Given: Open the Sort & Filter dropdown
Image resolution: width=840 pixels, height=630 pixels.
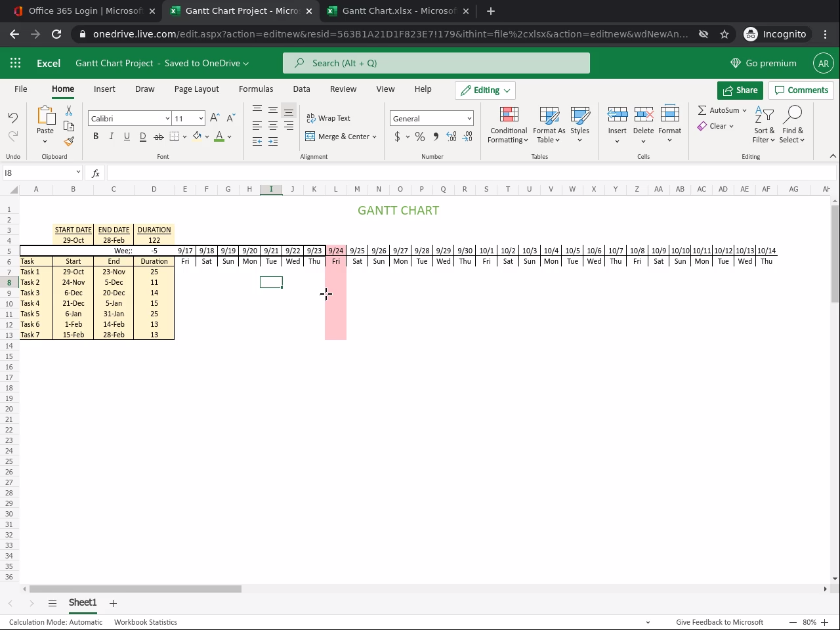Looking at the screenshot, I should click(764, 125).
